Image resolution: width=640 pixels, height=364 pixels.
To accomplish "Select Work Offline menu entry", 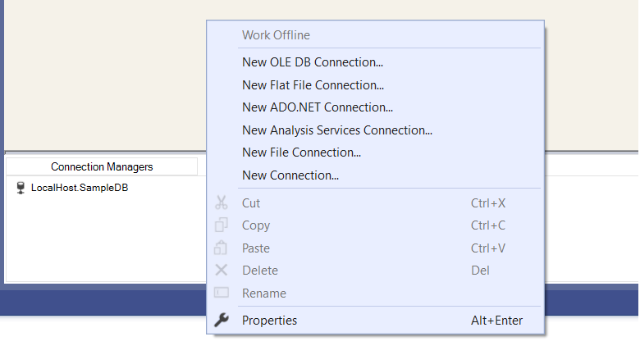I will coord(276,35).
